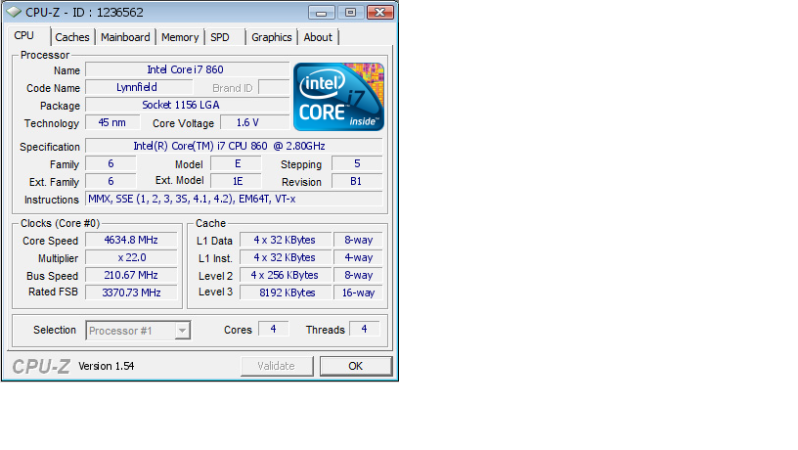798x450 pixels.
Task: Click the Model value E
Action: 236,163
